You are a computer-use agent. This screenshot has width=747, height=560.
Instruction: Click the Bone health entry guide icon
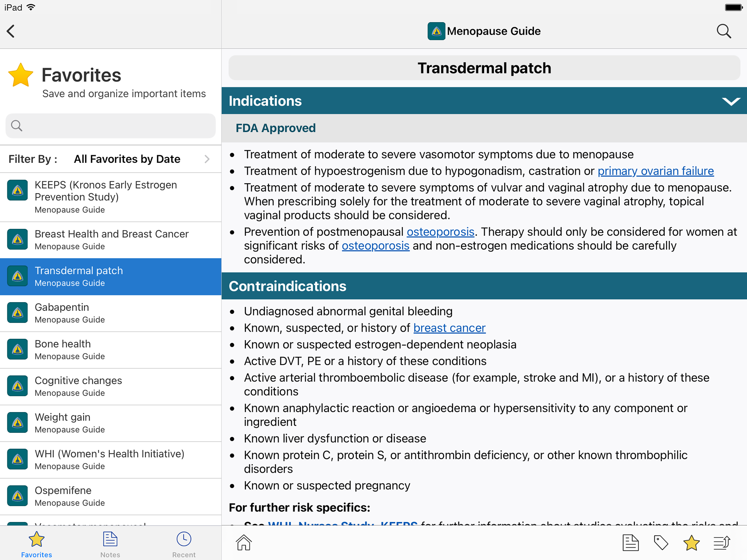coord(17,349)
